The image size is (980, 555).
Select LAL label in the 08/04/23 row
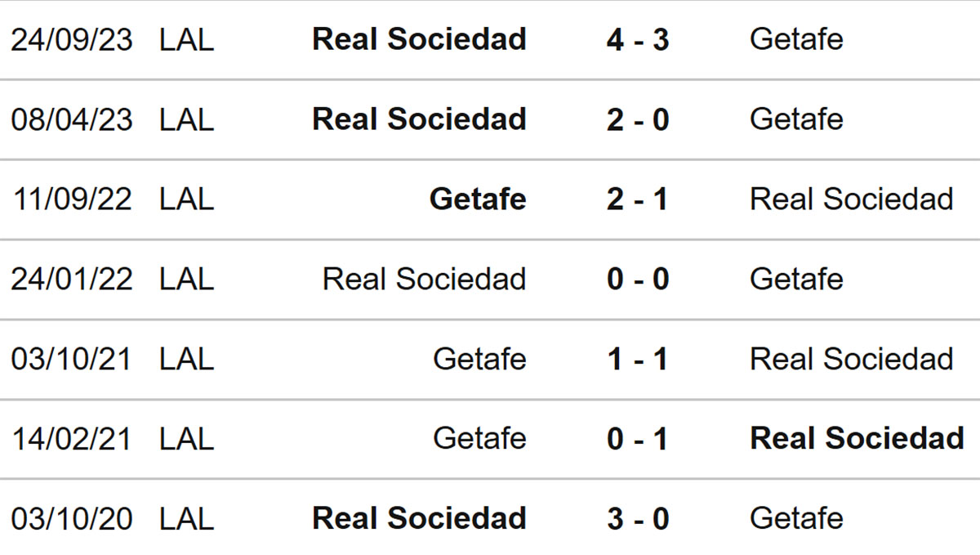coord(187,119)
